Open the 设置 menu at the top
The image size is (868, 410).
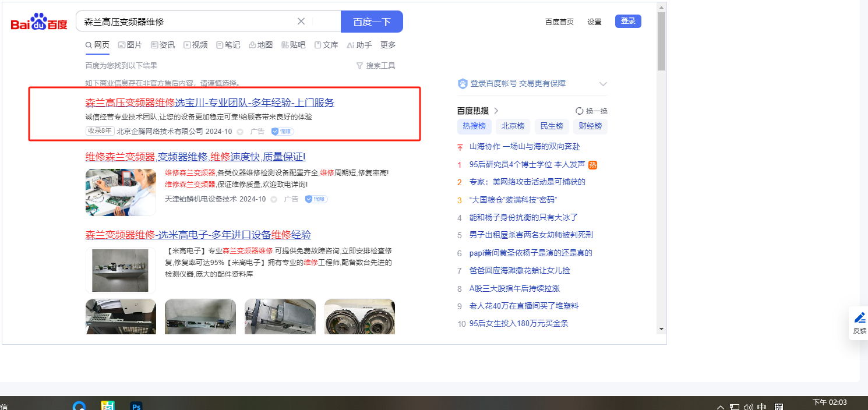pos(594,22)
